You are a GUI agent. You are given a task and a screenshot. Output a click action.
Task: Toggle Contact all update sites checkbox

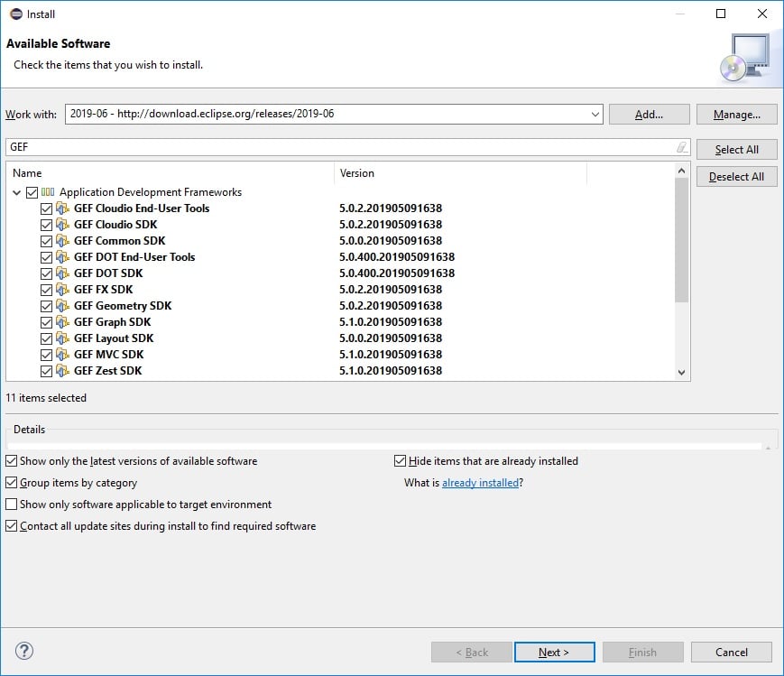[x=11, y=526]
